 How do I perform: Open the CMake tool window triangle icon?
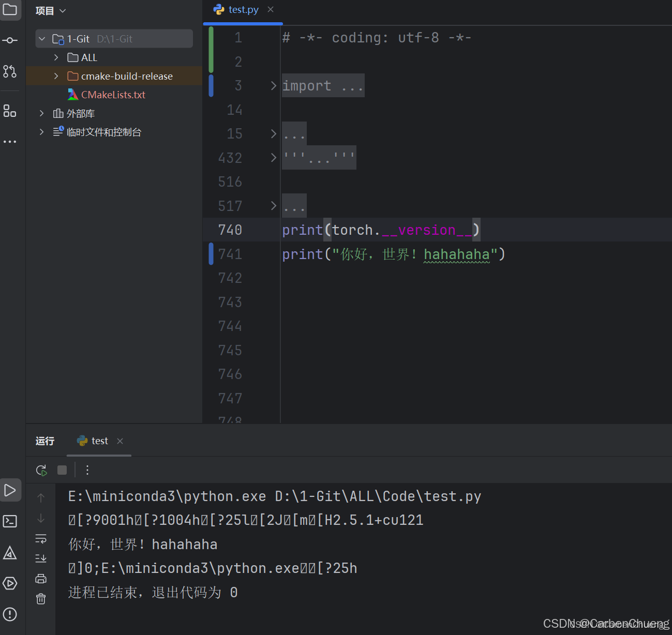coord(10,553)
